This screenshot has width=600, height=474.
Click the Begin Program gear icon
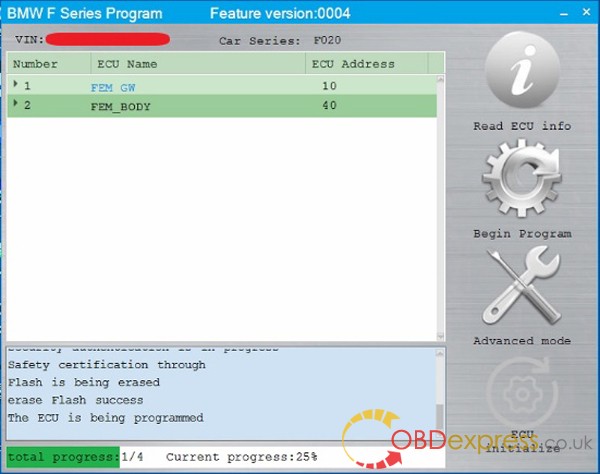522,178
